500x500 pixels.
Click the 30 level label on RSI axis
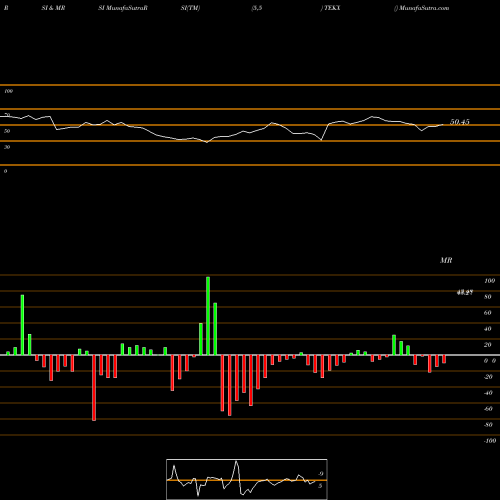click(x=7, y=147)
